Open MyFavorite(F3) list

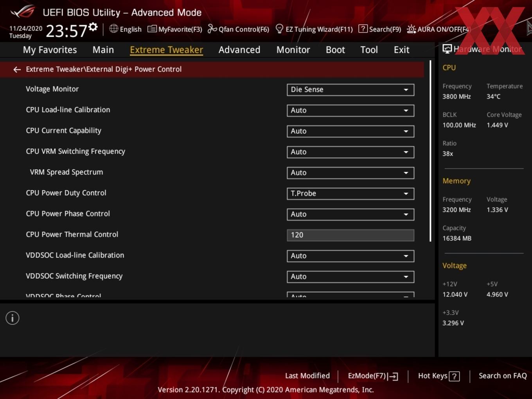coord(174,29)
